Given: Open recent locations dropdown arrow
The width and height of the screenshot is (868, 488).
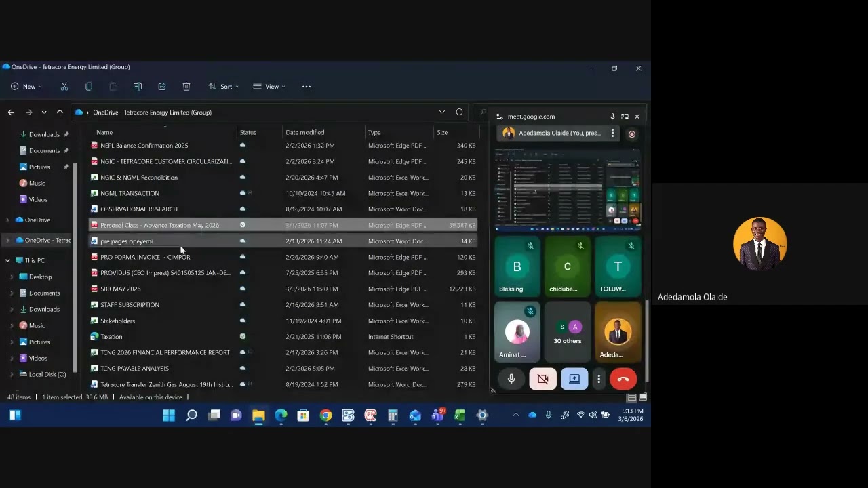Looking at the screenshot, I should tap(44, 113).
